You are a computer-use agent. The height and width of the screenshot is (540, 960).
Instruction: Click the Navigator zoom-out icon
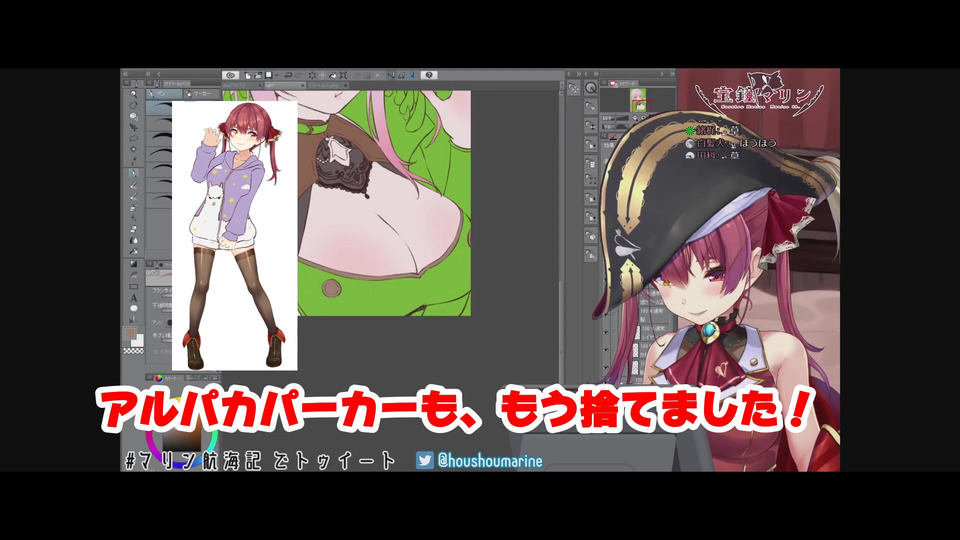pyautogui.click(x=635, y=118)
